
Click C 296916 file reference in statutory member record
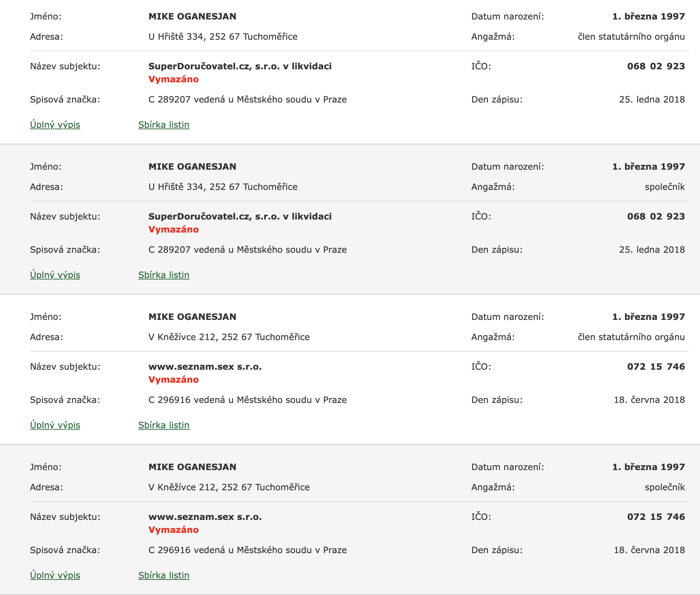(x=247, y=400)
